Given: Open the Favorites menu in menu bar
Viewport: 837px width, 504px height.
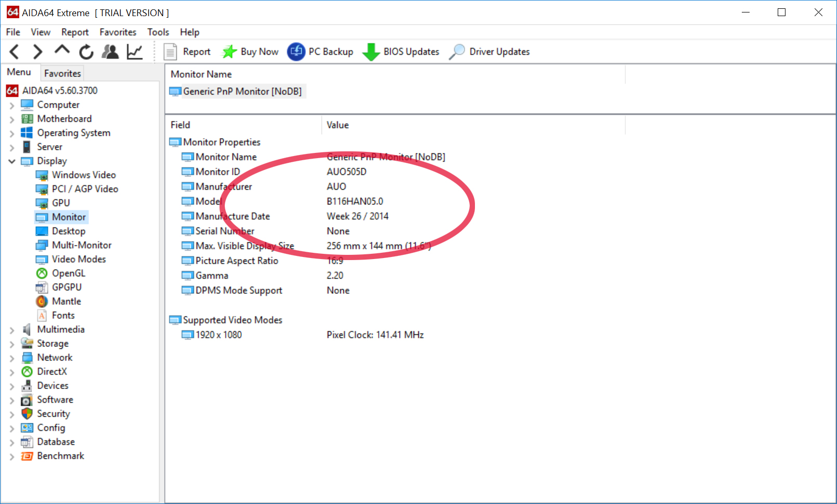Looking at the screenshot, I should (x=118, y=32).
